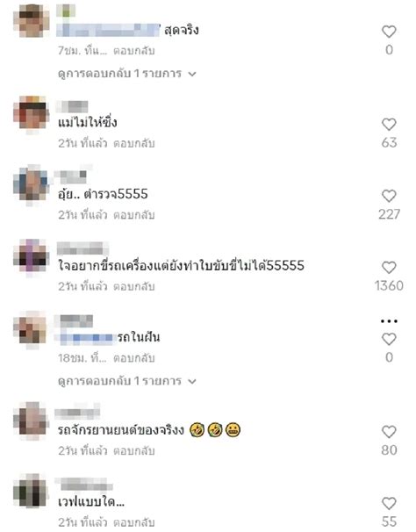
Task: Open avatar of 'ใจอยากขี่รถเครื่อง' commenter
Action: tap(32, 256)
